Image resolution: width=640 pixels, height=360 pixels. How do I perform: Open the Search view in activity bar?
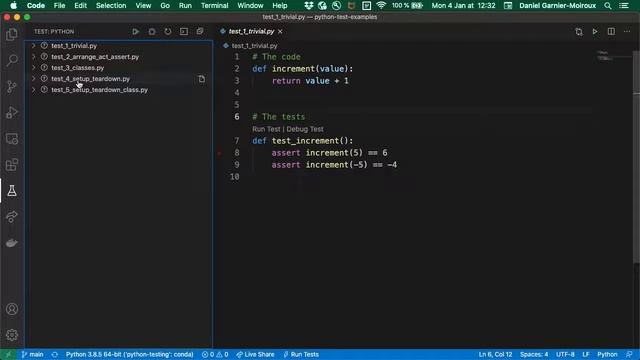point(12,60)
